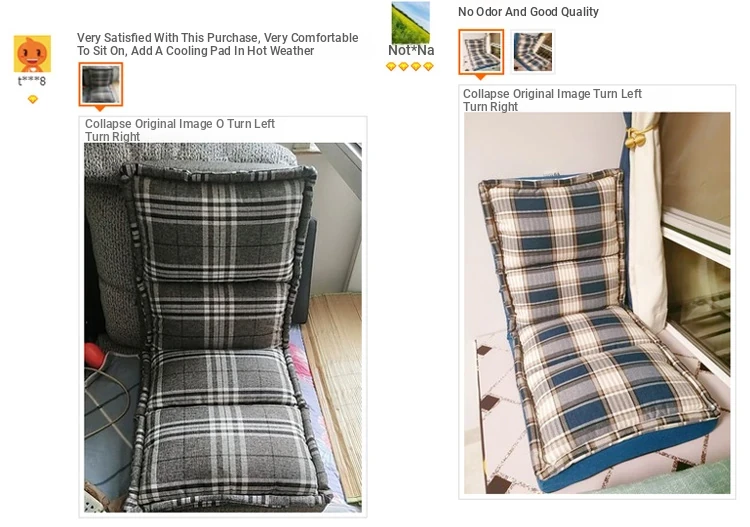This screenshot has width=750, height=527.
Task: Open Original Image for blue cushion photo
Action: point(551,94)
